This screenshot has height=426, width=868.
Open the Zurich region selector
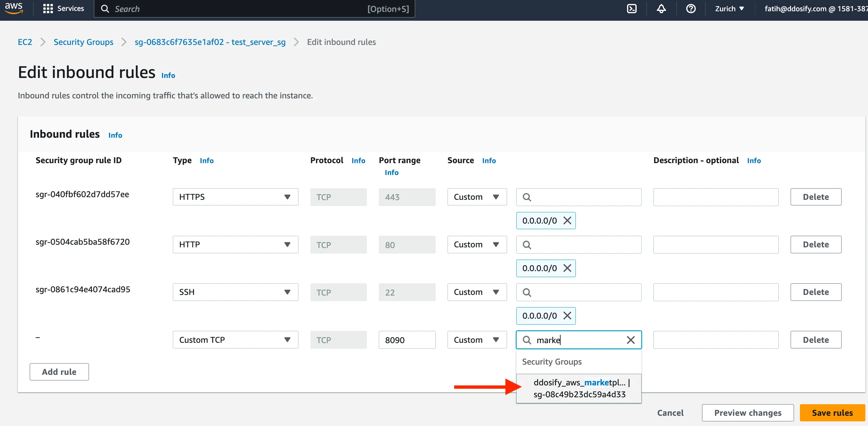(x=729, y=8)
